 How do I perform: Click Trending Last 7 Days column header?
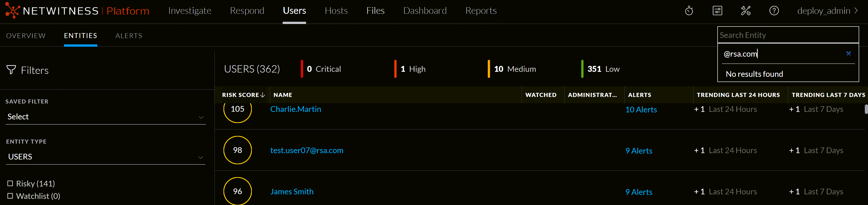point(828,95)
